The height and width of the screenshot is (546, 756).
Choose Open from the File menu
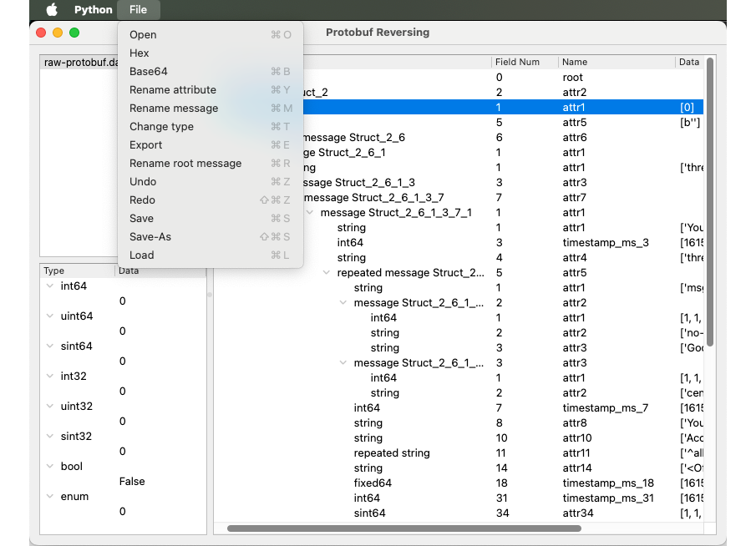click(x=211, y=35)
